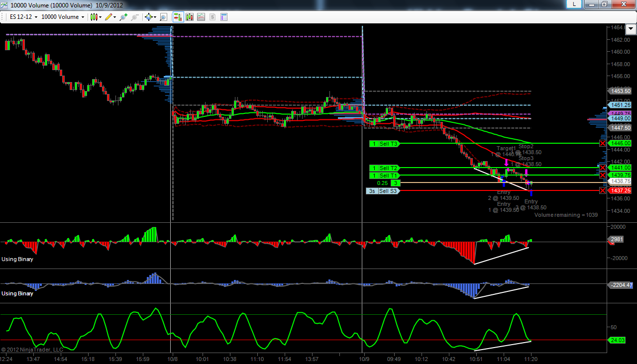Click the 1447.50 gray price marker
This screenshot has width=637, height=364.
pos(620,128)
